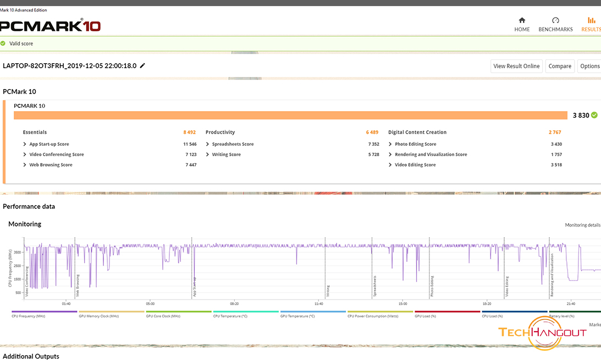601x364 pixels.
Task: Click the Spreadsheets value 7 352
Action: pos(374,144)
